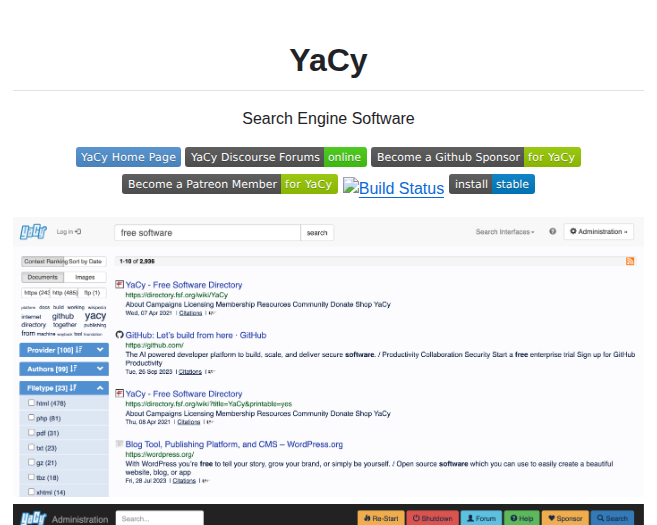
Task: Switch to Documents tab
Action: pos(42,277)
